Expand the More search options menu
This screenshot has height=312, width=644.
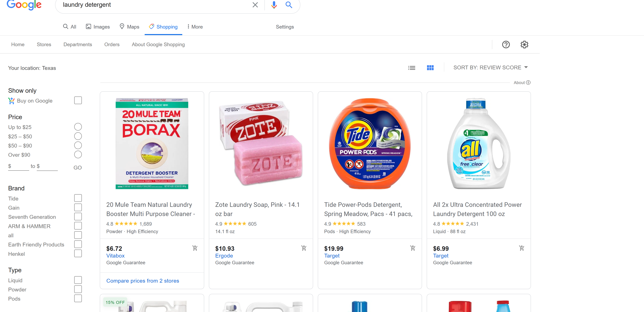[x=195, y=27]
